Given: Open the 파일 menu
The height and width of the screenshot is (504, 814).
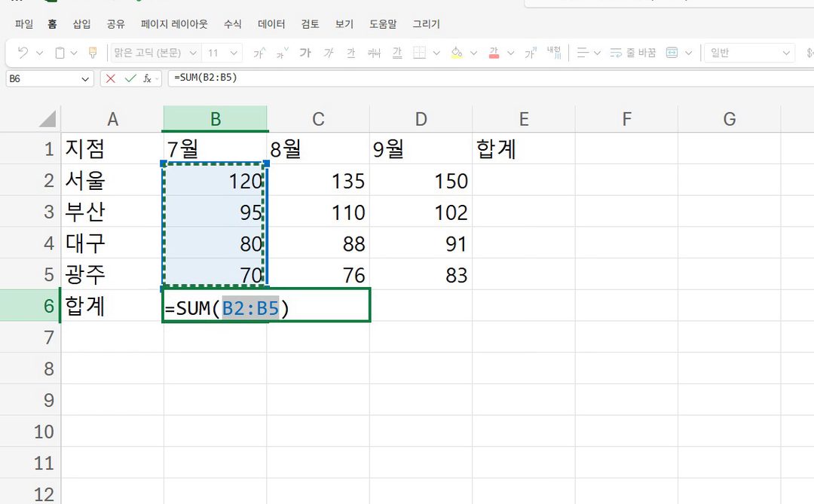Looking at the screenshot, I should [24, 24].
